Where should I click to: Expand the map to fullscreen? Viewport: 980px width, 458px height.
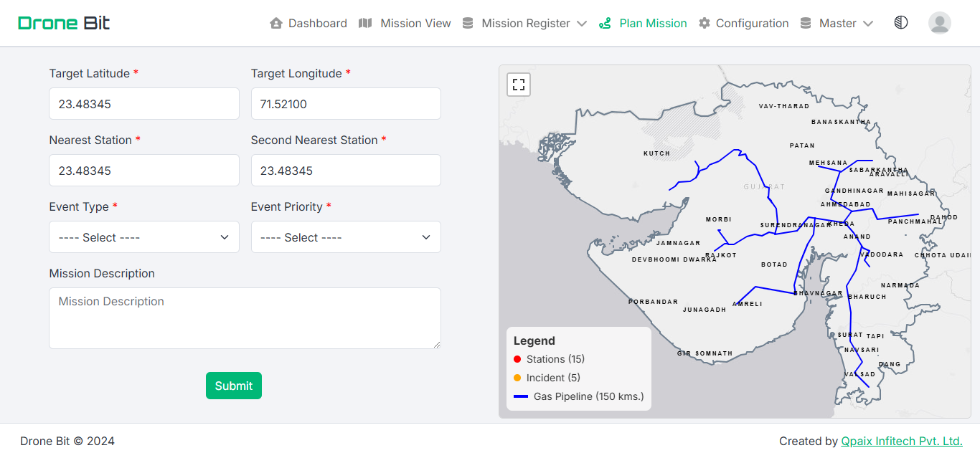pyautogui.click(x=519, y=85)
